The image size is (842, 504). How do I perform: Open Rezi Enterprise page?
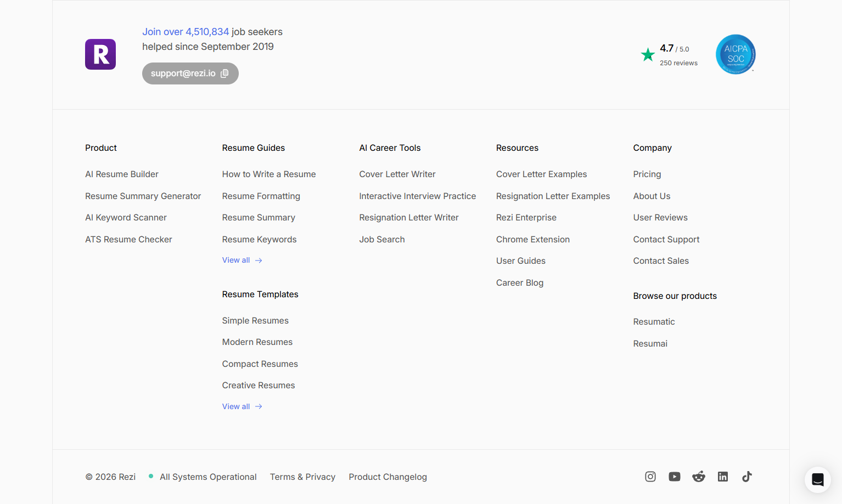click(526, 217)
